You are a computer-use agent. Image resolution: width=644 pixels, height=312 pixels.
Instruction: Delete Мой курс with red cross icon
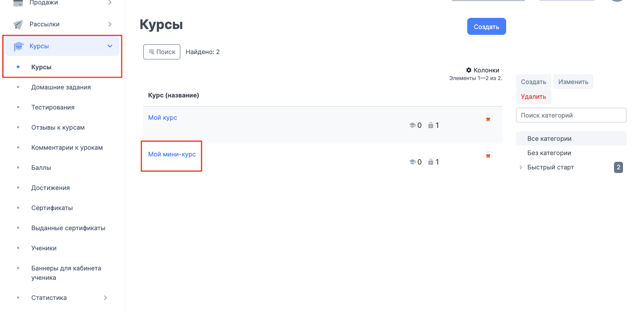pyautogui.click(x=488, y=119)
